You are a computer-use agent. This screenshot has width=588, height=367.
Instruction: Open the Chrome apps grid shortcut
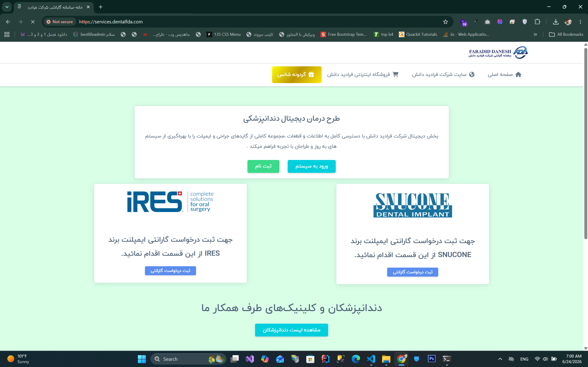7,34
